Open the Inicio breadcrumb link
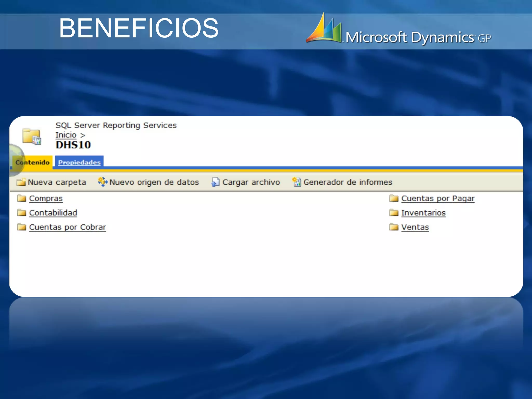 click(x=66, y=135)
